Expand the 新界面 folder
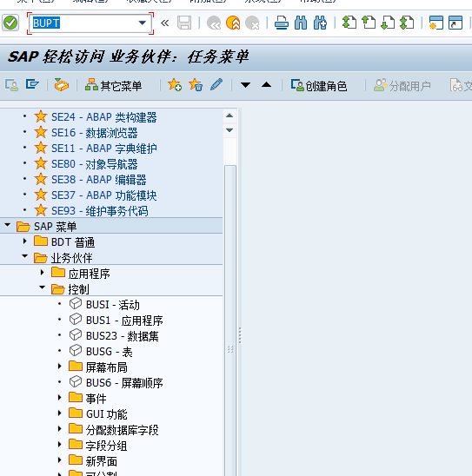The image size is (472, 476). (59, 460)
